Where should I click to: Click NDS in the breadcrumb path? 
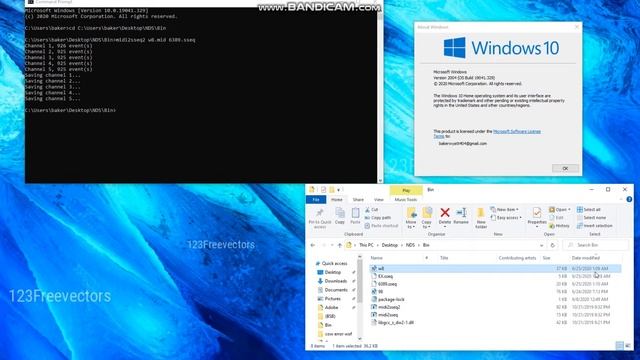click(x=410, y=245)
